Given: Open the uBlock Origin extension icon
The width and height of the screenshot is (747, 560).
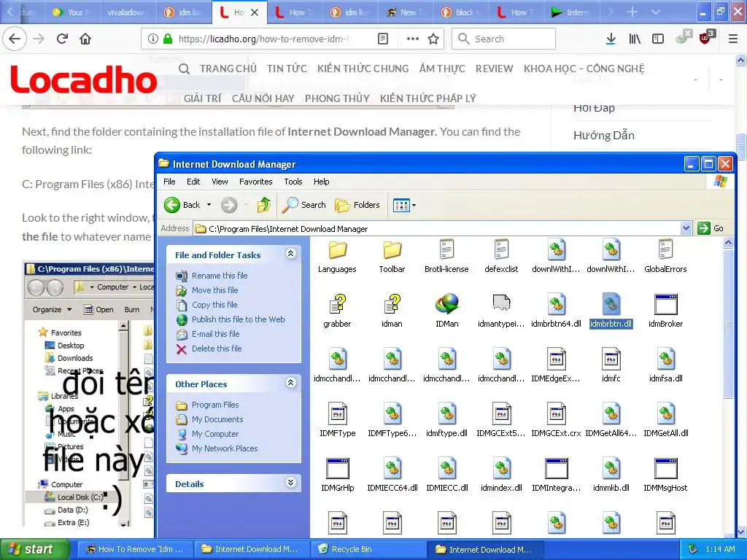Looking at the screenshot, I should 706,38.
